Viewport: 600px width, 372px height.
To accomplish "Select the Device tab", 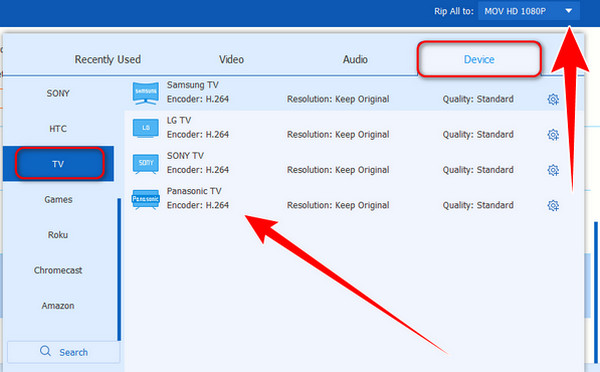I will pos(479,59).
